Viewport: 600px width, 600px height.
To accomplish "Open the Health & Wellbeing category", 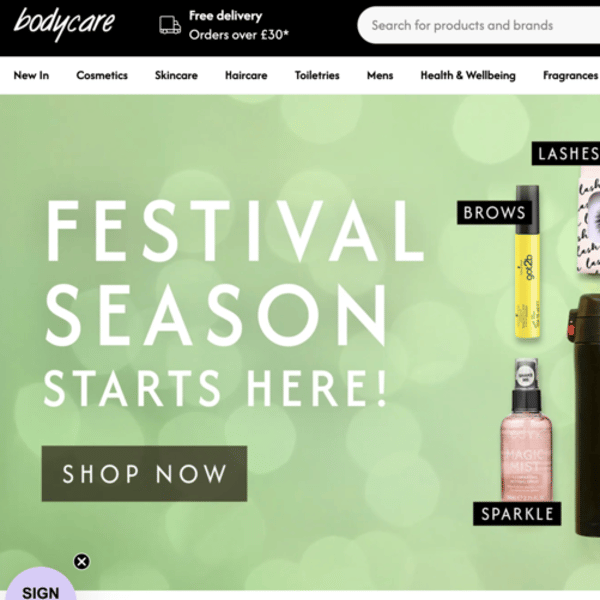I will click(468, 75).
